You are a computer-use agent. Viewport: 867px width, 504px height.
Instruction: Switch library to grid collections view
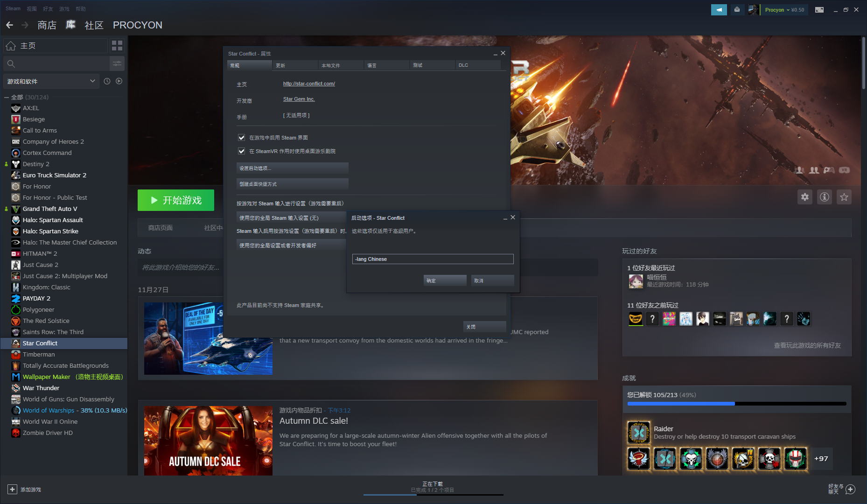pyautogui.click(x=117, y=45)
